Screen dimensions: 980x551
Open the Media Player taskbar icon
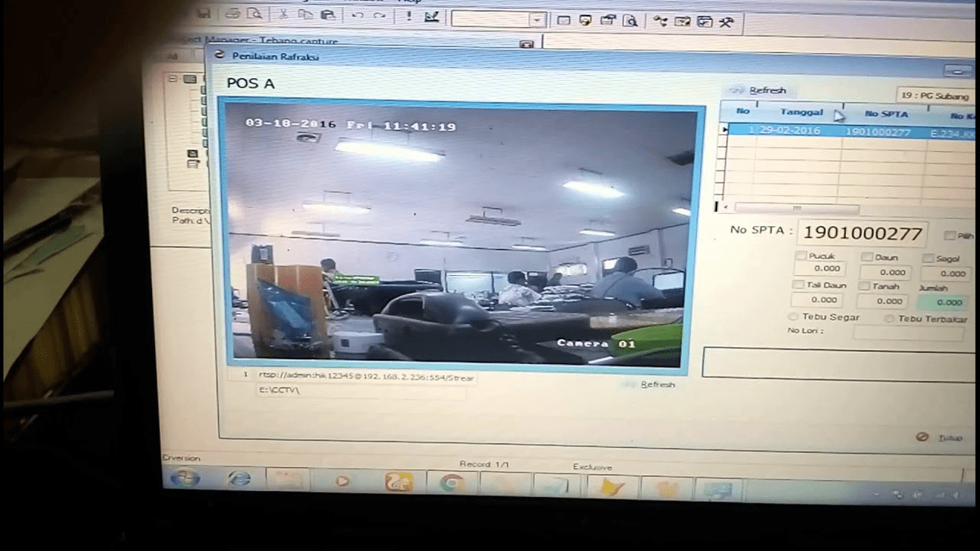[x=342, y=482]
